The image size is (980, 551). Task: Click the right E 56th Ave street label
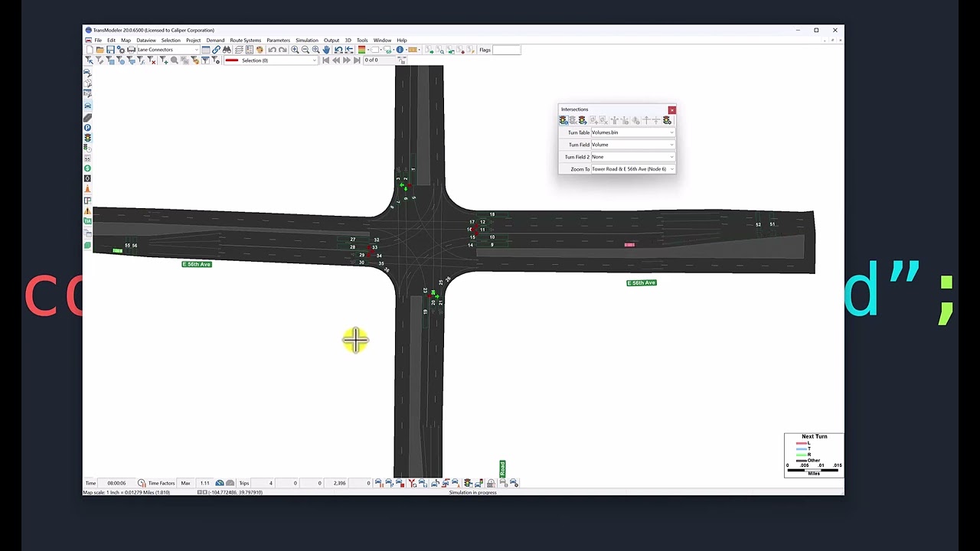(x=642, y=283)
